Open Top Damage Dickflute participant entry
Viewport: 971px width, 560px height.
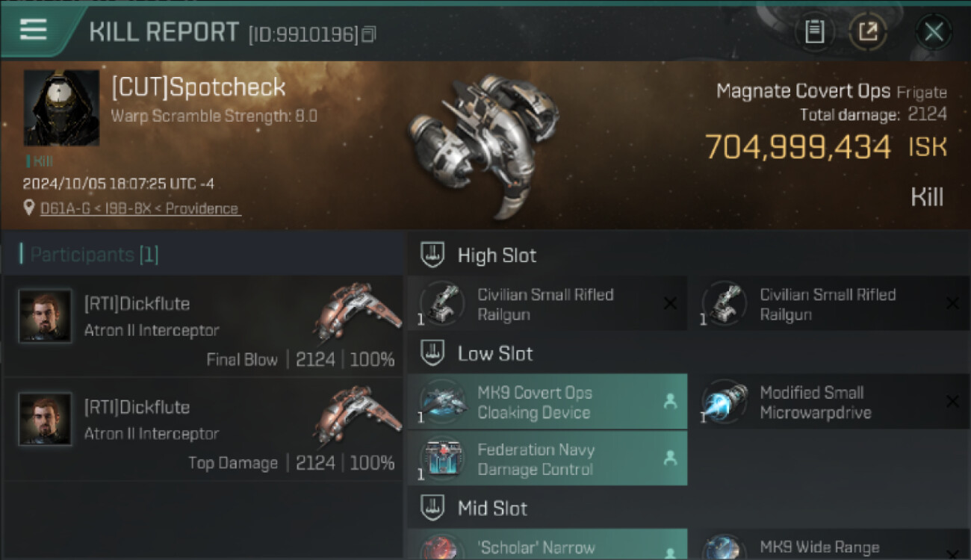pos(203,429)
